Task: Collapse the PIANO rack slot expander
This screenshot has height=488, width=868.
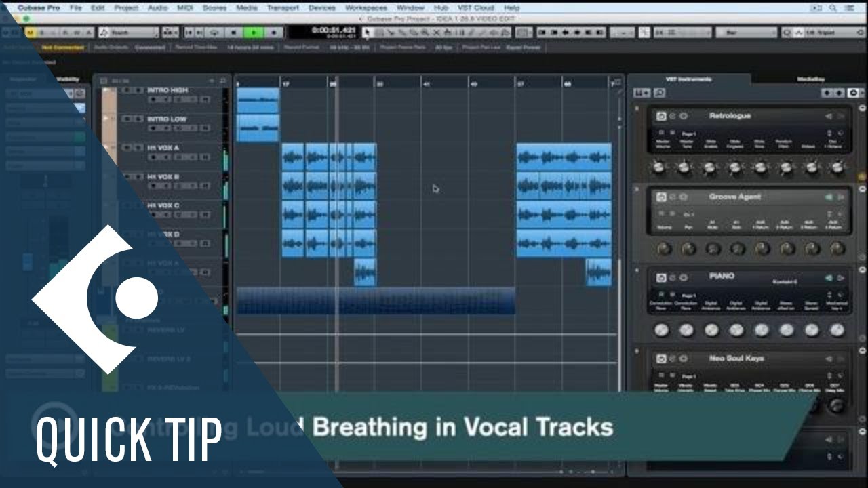Action: coord(862,270)
